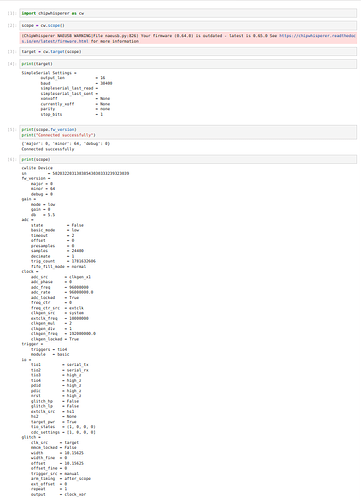361x500 pixels.
Task: Click the 'clk_src = target' line under glitch
Action: point(55,443)
